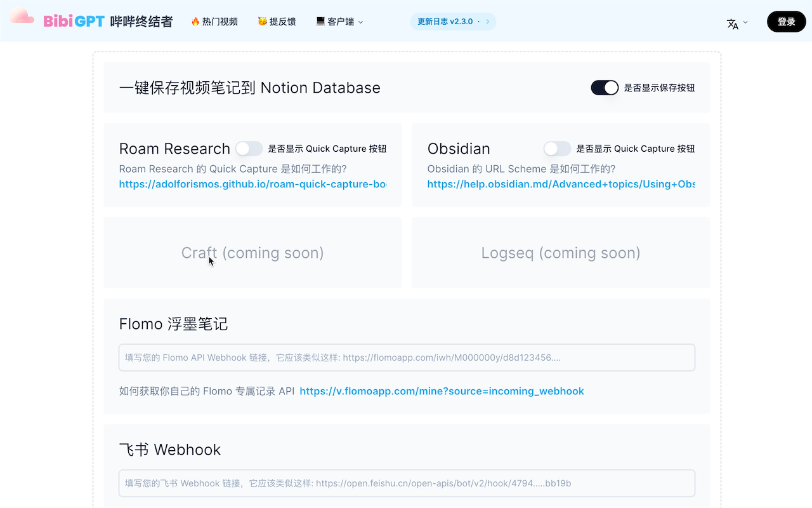The width and height of the screenshot is (812, 508).
Task: Open the language switcher 文A icon
Action: (733, 22)
